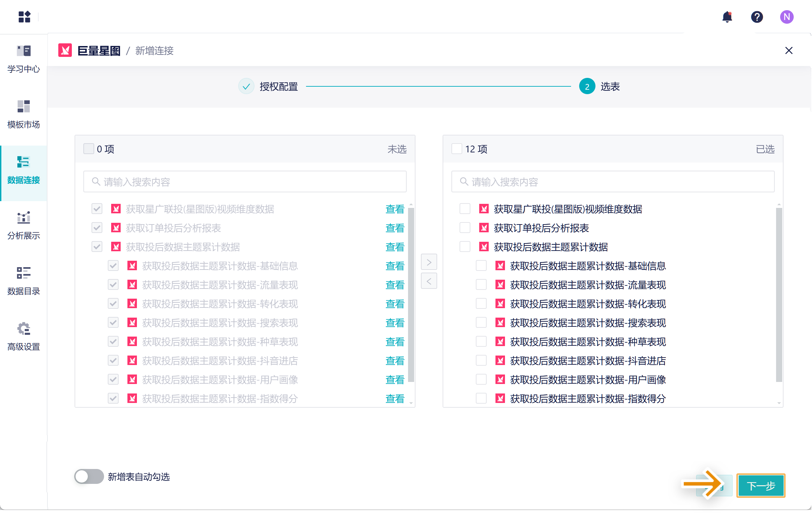
Task: Click the search field in the 已选 panel
Action: click(x=613, y=182)
